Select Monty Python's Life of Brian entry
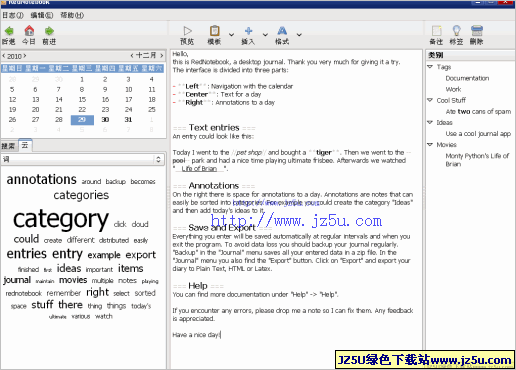Viewport: 516px width, 370px height. pyautogui.click(x=477, y=160)
